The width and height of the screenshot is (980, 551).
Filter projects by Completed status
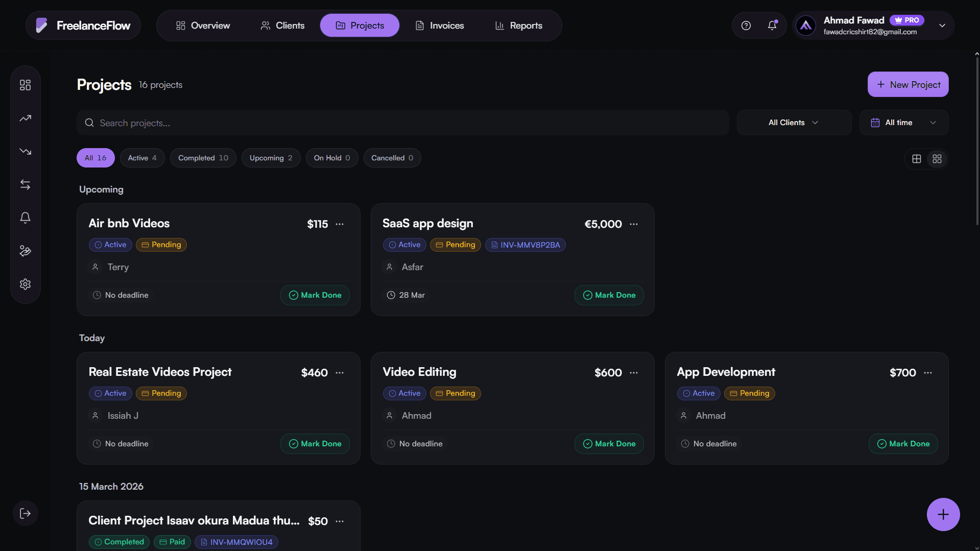[203, 158]
